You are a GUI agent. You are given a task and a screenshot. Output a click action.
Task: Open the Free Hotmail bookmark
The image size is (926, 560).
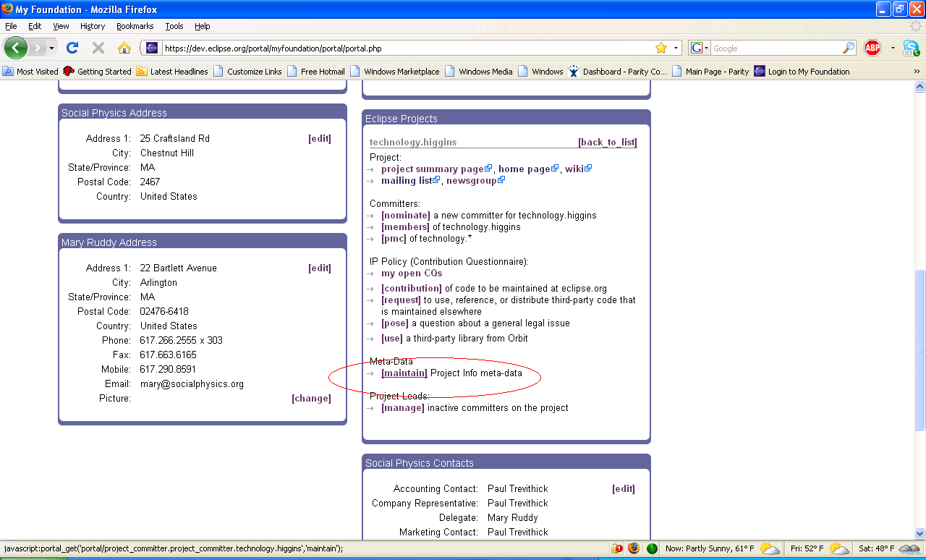(x=316, y=72)
